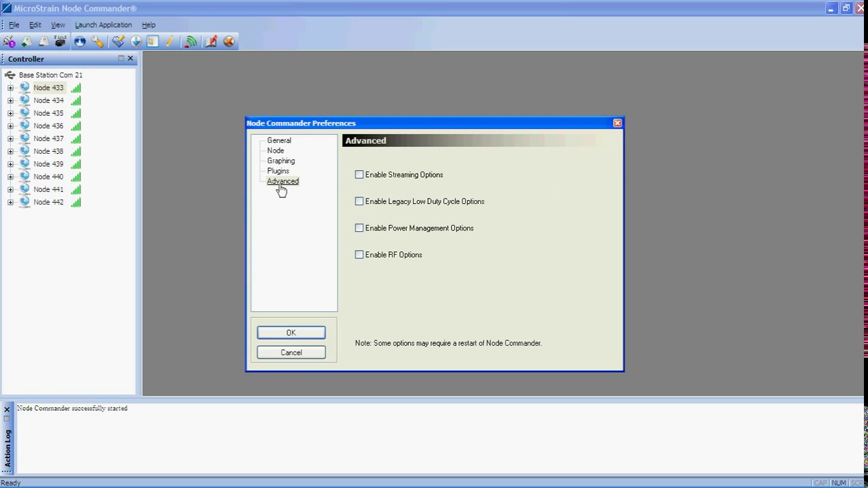Expand Node 441 in the tree
868x488 pixels.
pos(10,190)
